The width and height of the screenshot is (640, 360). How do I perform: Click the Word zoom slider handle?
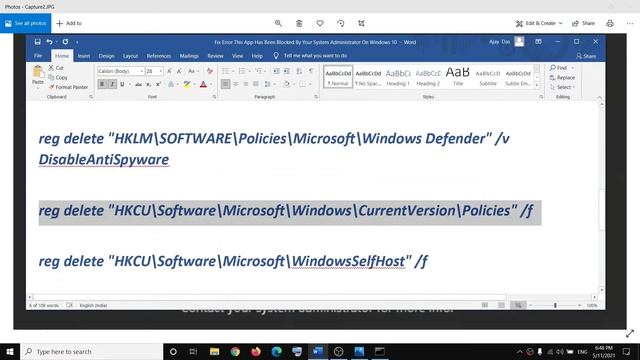pyautogui.click(x=555, y=305)
